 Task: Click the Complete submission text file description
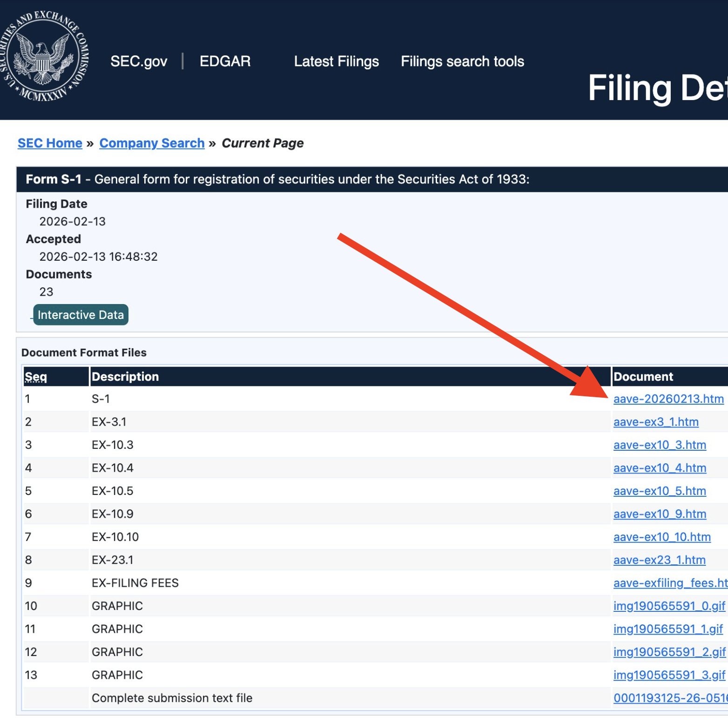click(172, 698)
